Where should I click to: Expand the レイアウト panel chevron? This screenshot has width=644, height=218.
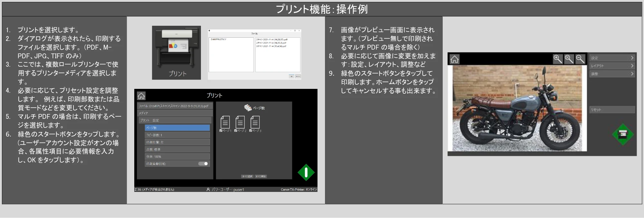pos(632,66)
